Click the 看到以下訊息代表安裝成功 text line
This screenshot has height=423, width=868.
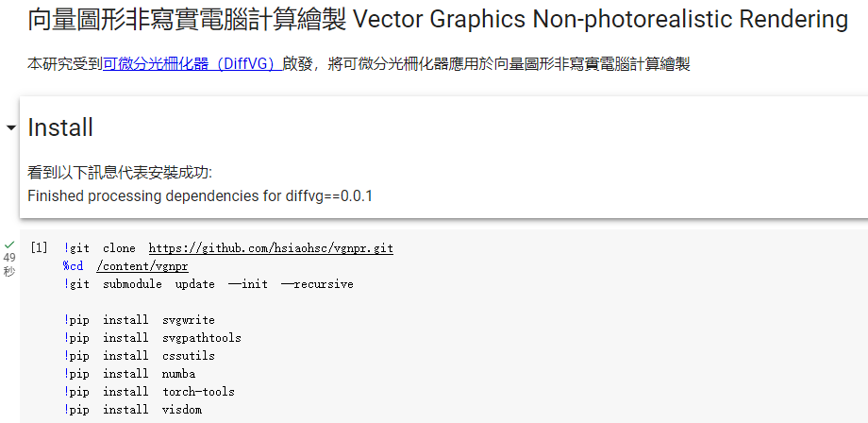(120, 173)
